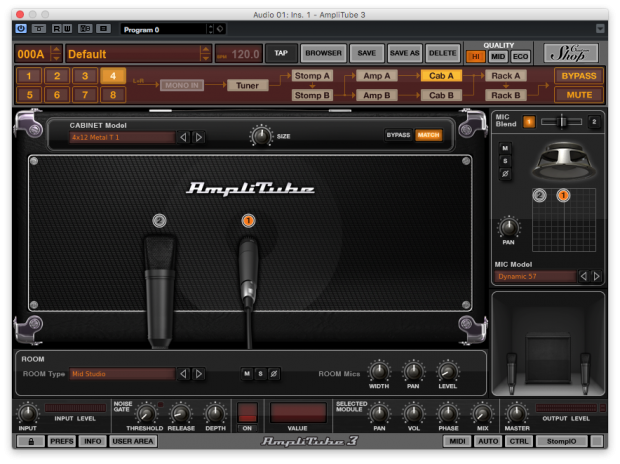The image size is (620, 464).
Task: Select Stomp A module
Action: [x=312, y=76]
